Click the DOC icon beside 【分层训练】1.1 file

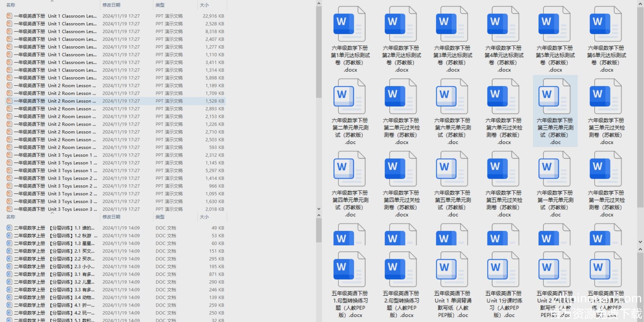pyautogui.click(x=9, y=228)
